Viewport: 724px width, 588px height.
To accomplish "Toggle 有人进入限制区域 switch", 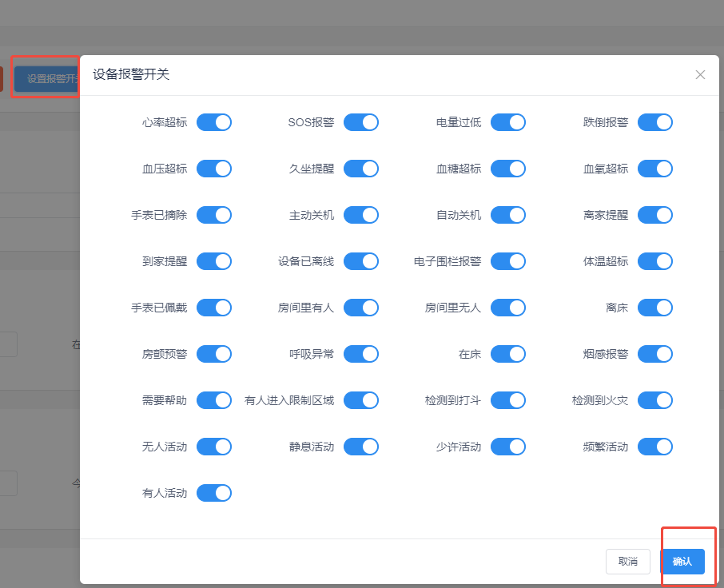I will [361, 400].
